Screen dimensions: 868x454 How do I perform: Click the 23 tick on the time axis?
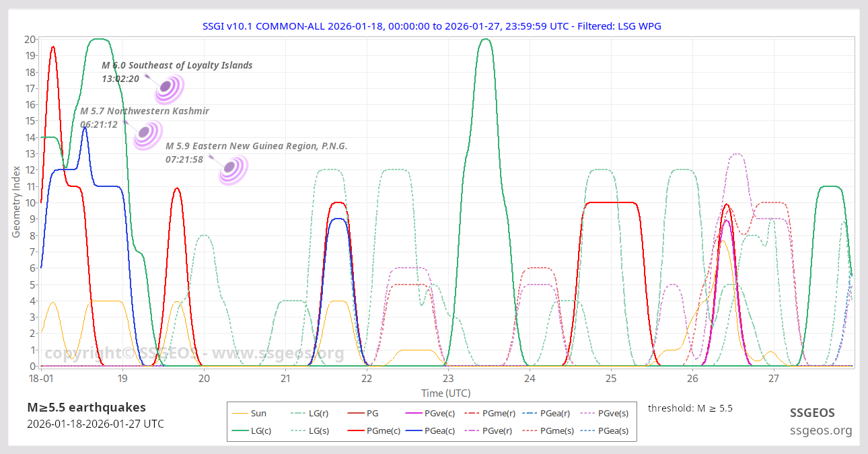tap(448, 379)
